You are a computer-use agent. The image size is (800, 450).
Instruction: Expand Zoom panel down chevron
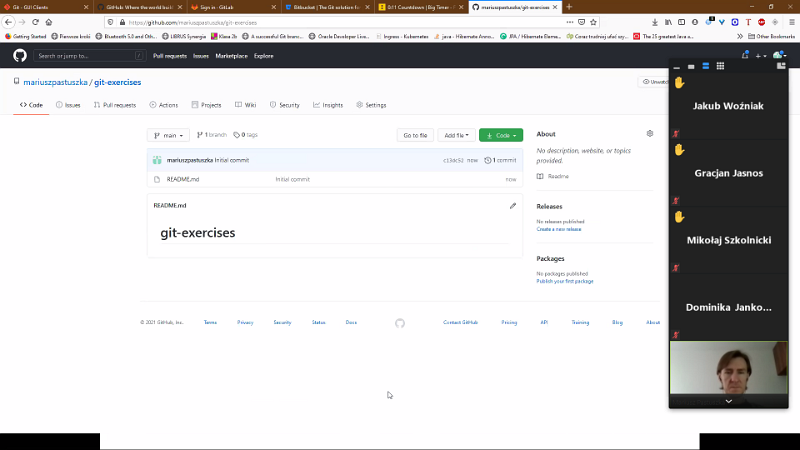pos(729,402)
